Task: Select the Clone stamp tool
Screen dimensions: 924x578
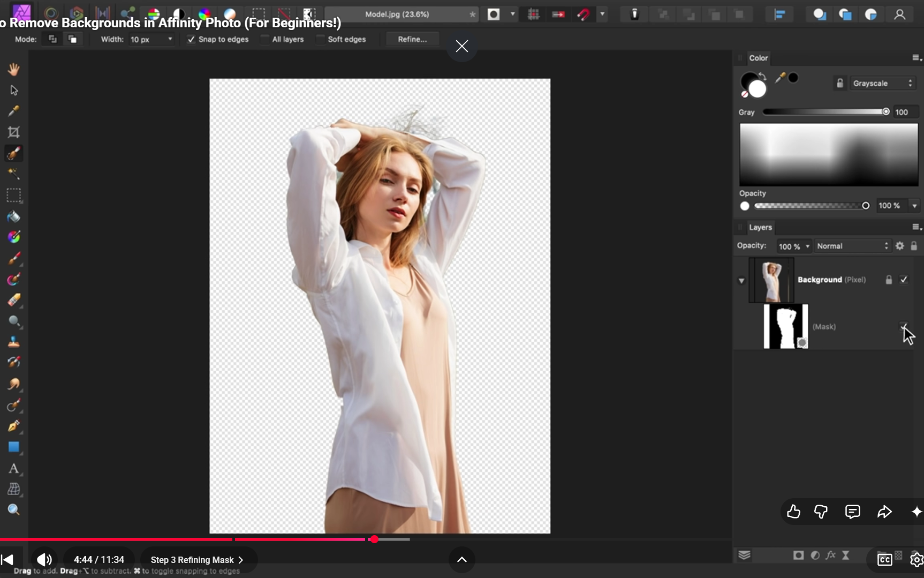Action: [14, 342]
